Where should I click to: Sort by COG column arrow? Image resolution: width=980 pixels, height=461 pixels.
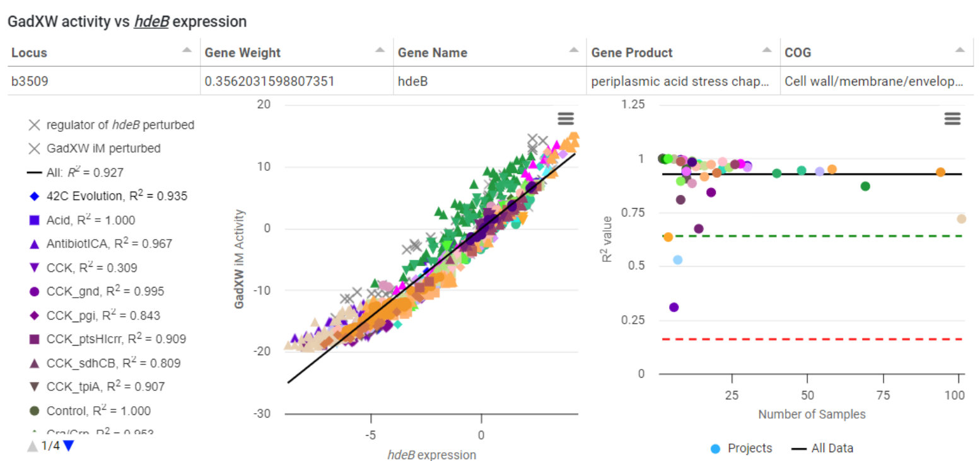(959, 50)
